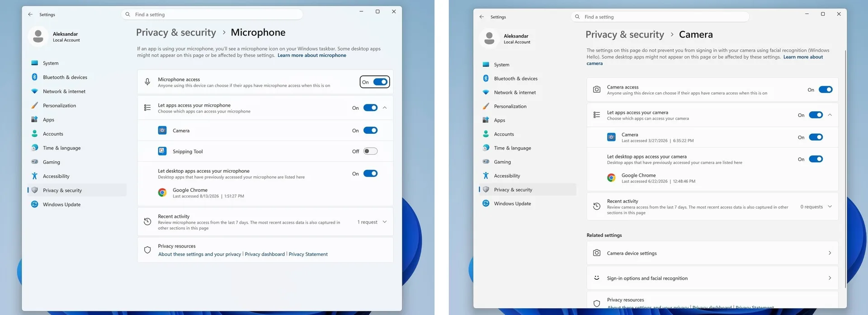This screenshot has height=315, width=868.
Task: Click Accessibility icon in Microphone window sidebar
Action: click(x=34, y=176)
